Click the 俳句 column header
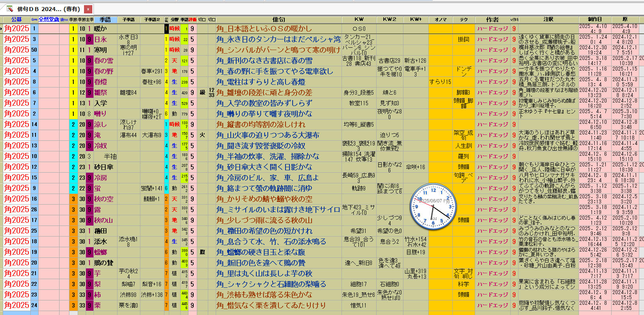 278,19
